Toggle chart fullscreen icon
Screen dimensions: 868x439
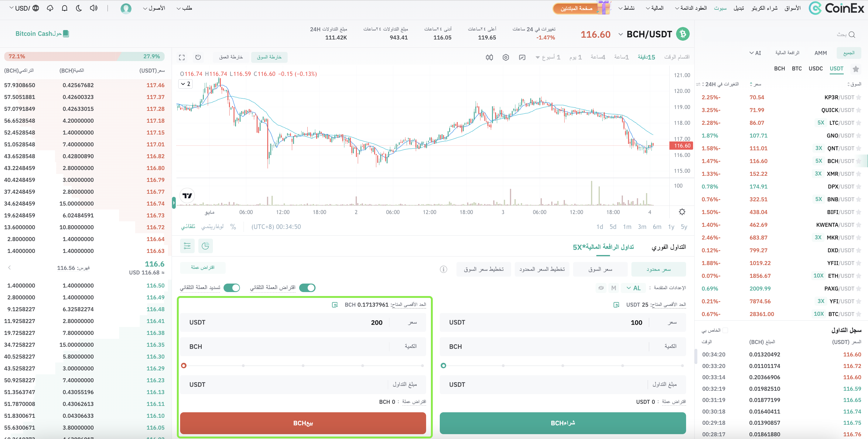tap(182, 57)
